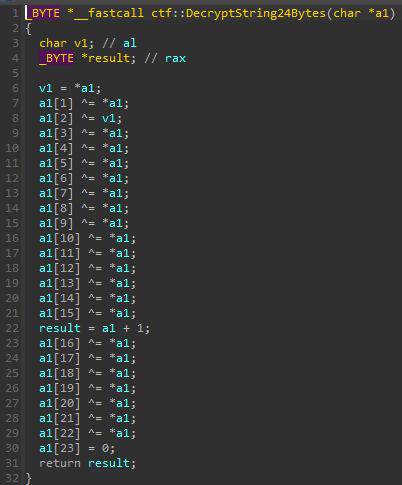Select the line 'a1[16] ^= *a1;'

coord(88,343)
